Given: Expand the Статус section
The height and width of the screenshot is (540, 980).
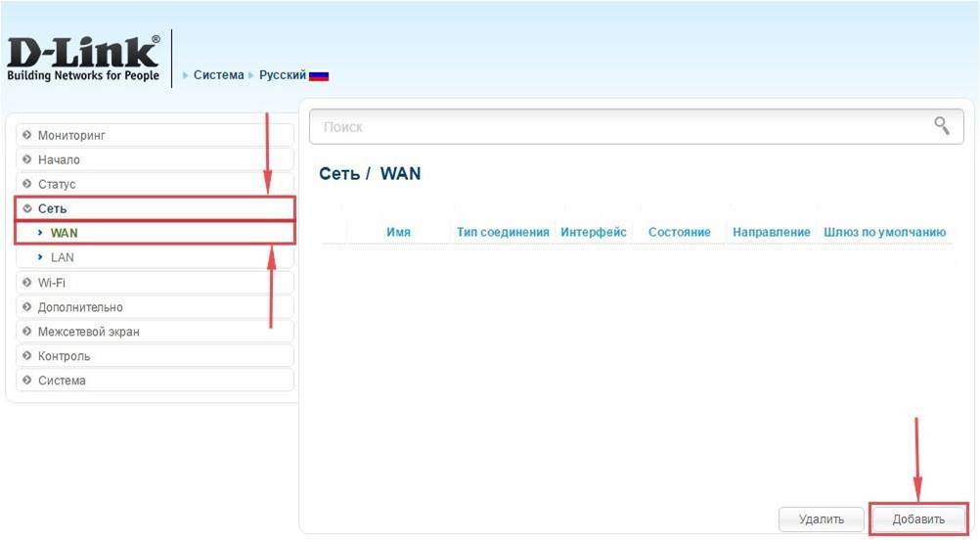Looking at the screenshot, I should pyautogui.click(x=57, y=184).
